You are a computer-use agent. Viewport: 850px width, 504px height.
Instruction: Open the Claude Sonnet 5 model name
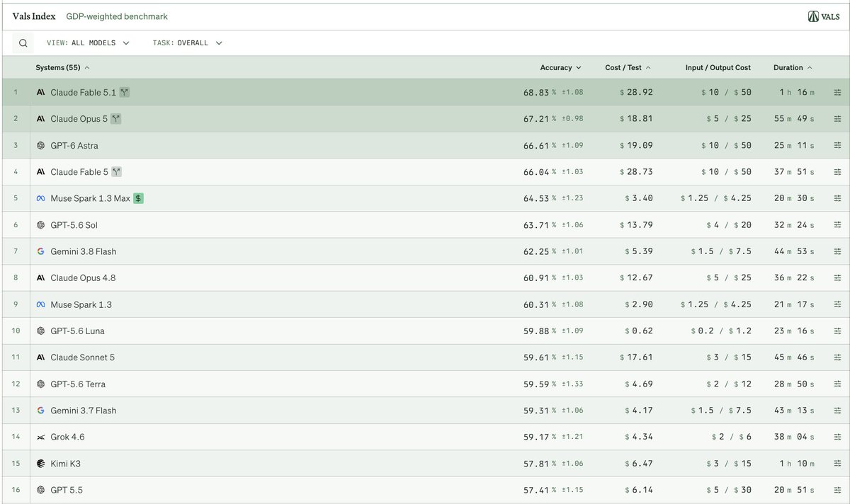coord(83,357)
